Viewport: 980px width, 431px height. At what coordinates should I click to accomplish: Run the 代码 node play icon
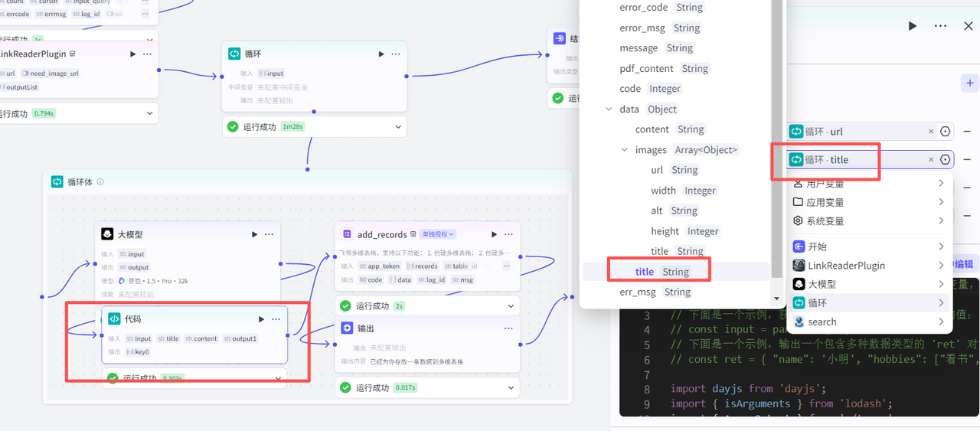point(261,319)
